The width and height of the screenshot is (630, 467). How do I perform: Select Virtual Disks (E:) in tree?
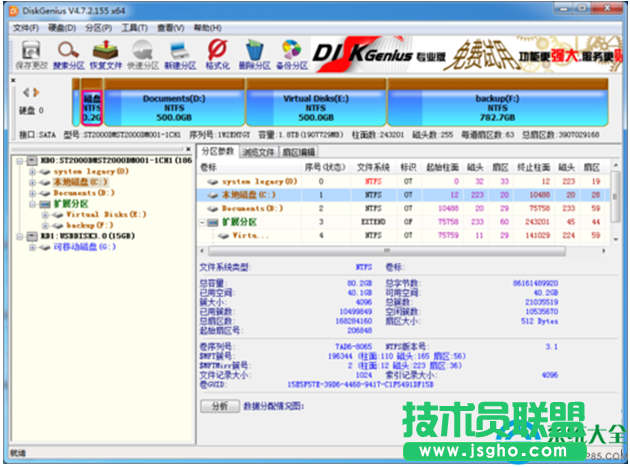[106, 215]
